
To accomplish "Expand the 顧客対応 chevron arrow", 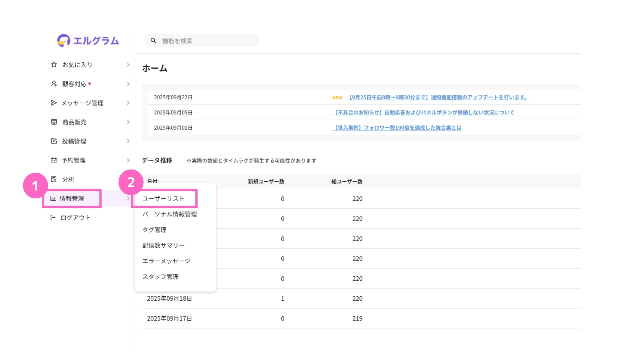I will (x=128, y=84).
